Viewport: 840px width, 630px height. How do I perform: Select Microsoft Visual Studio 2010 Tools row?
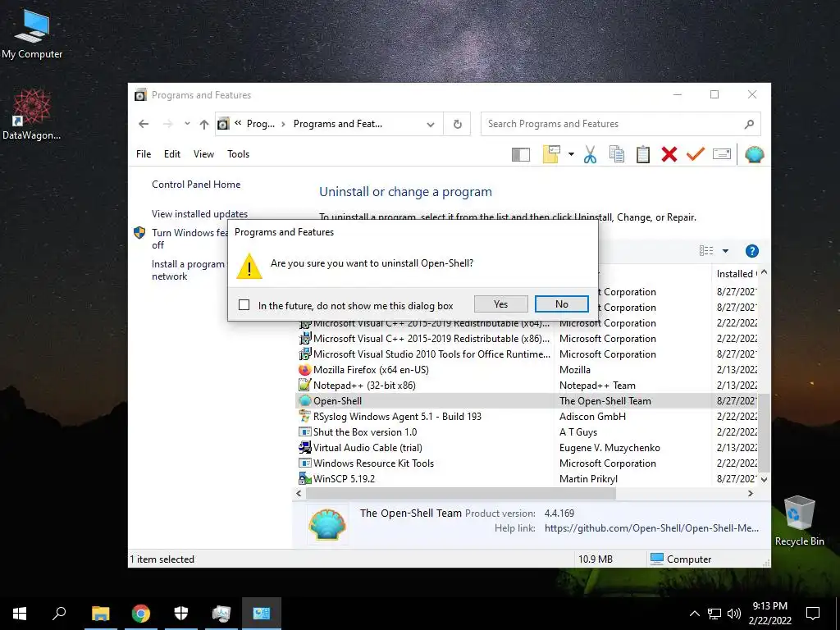click(527, 354)
